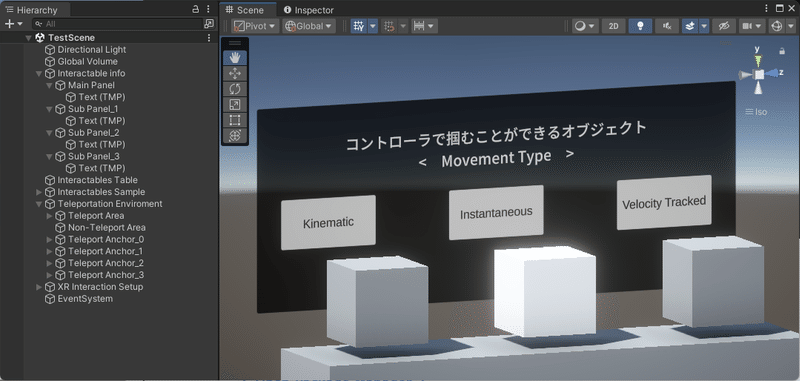Switch to the Inspector tab

pos(308,10)
